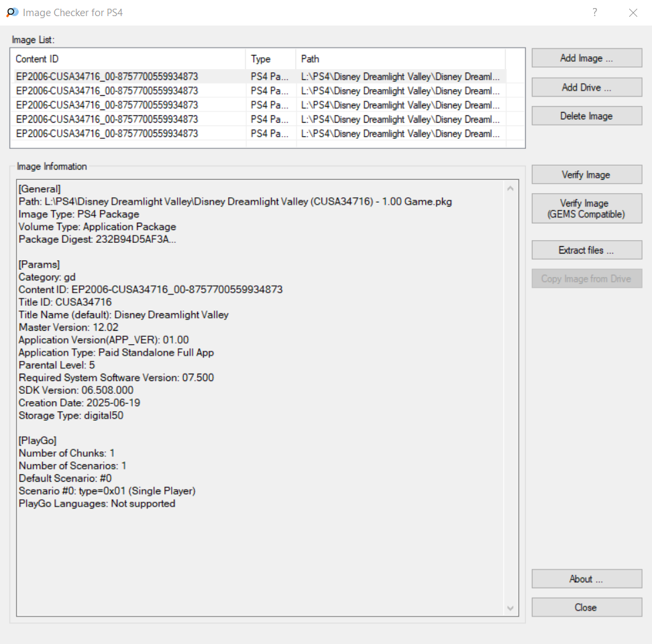The height and width of the screenshot is (644, 652).
Task: Click the Storage Type: digital50 line
Action: 71,415
